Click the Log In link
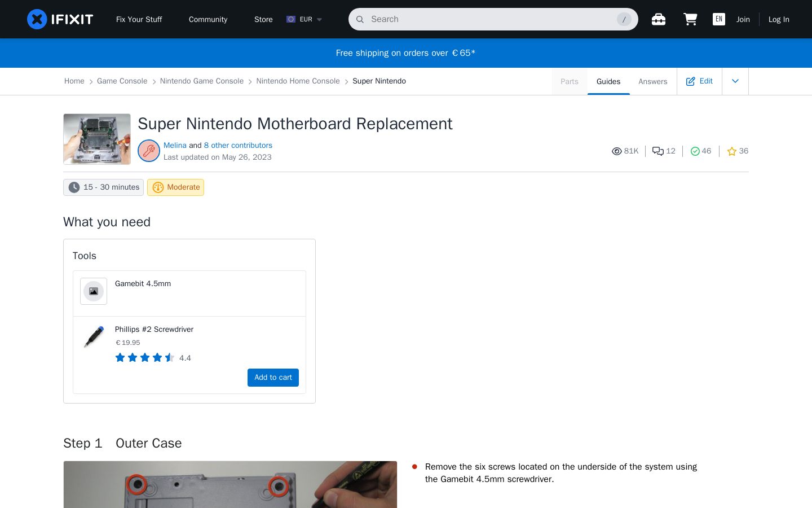 [x=779, y=19]
